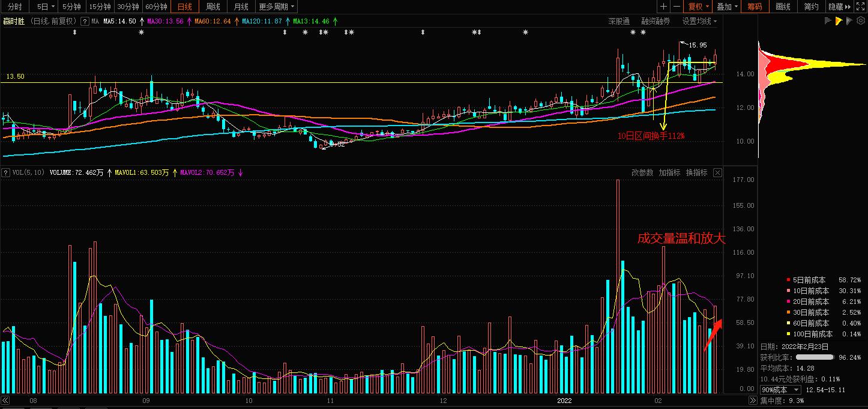Switch to the 周线 weekly tab
The width and height of the screenshot is (868, 409).
[213, 7]
